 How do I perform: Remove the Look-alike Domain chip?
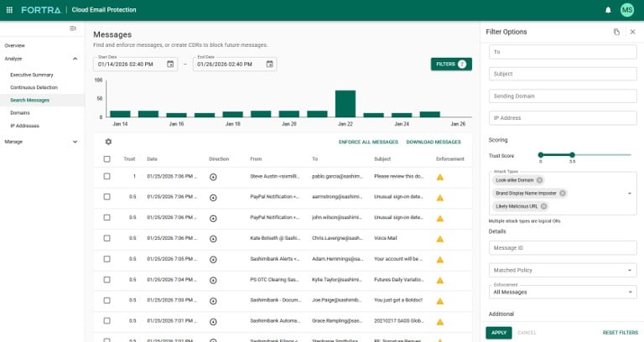pos(539,180)
